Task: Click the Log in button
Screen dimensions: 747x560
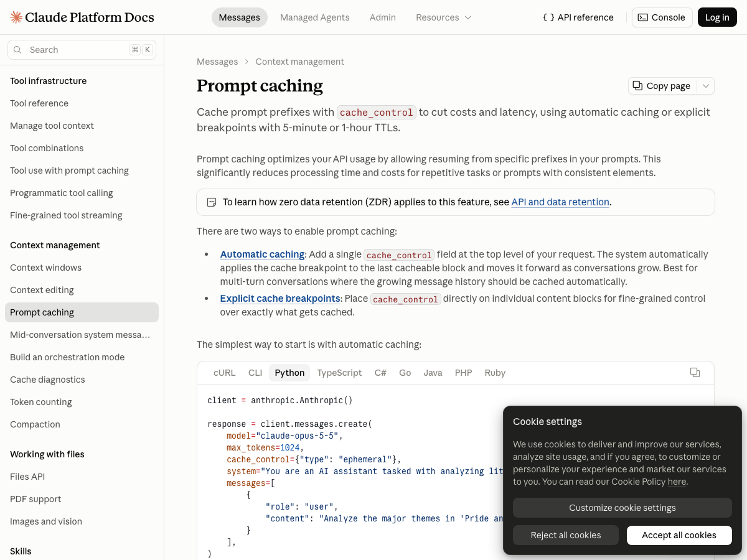Action: [x=717, y=17]
